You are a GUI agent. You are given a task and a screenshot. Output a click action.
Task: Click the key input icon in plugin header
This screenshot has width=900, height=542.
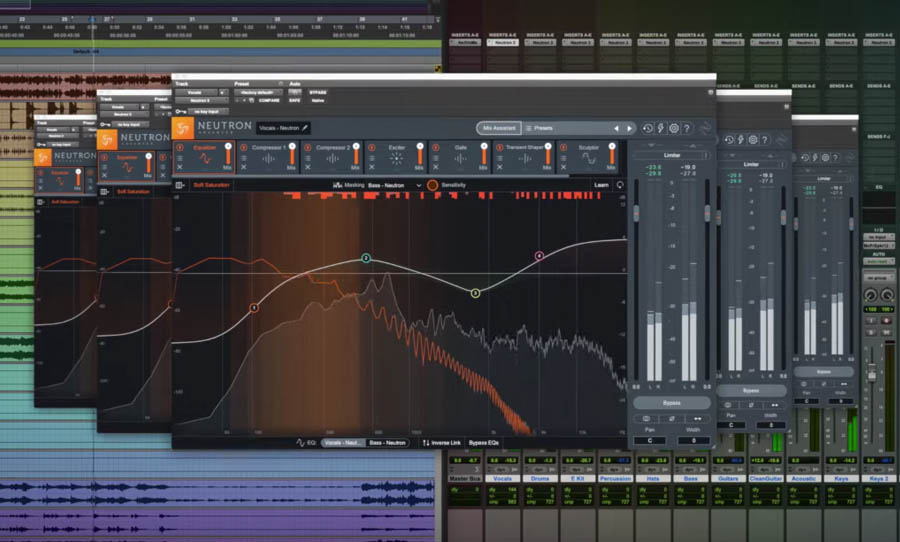click(x=180, y=111)
